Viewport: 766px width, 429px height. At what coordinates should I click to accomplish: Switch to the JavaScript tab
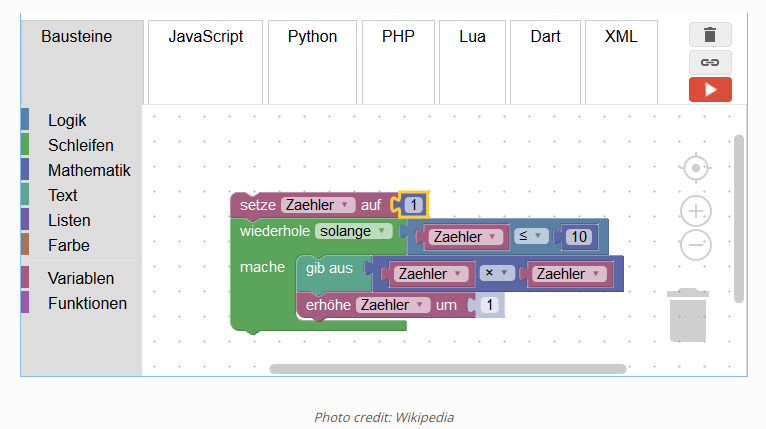205,37
